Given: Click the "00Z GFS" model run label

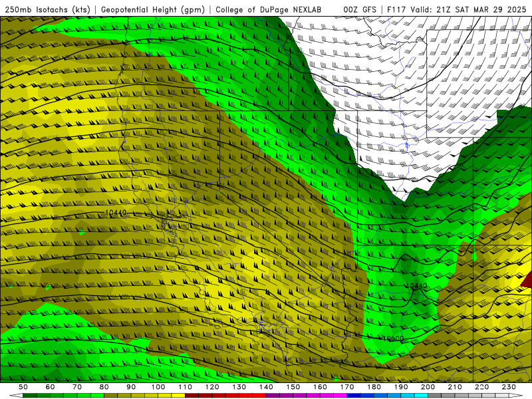Looking at the screenshot, I should 360,10.
